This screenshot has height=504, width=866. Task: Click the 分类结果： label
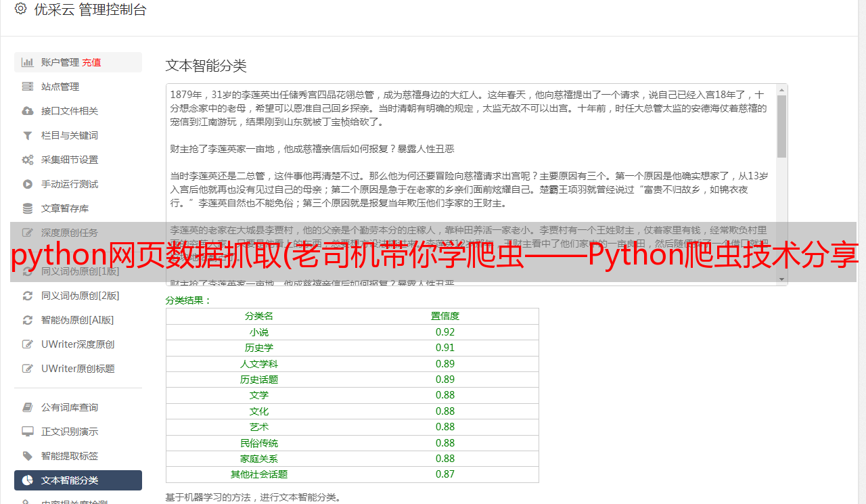(x=189, y=300)
